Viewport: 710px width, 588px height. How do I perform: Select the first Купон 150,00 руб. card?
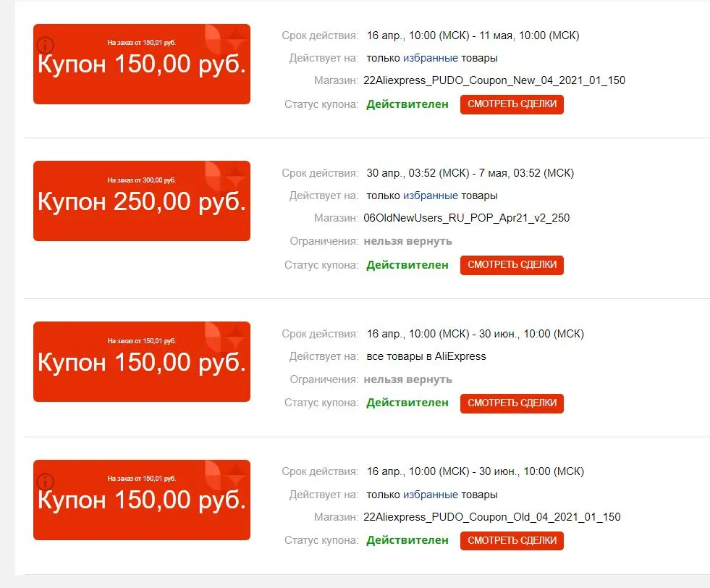pyautogui.click(x=142, y=64)
